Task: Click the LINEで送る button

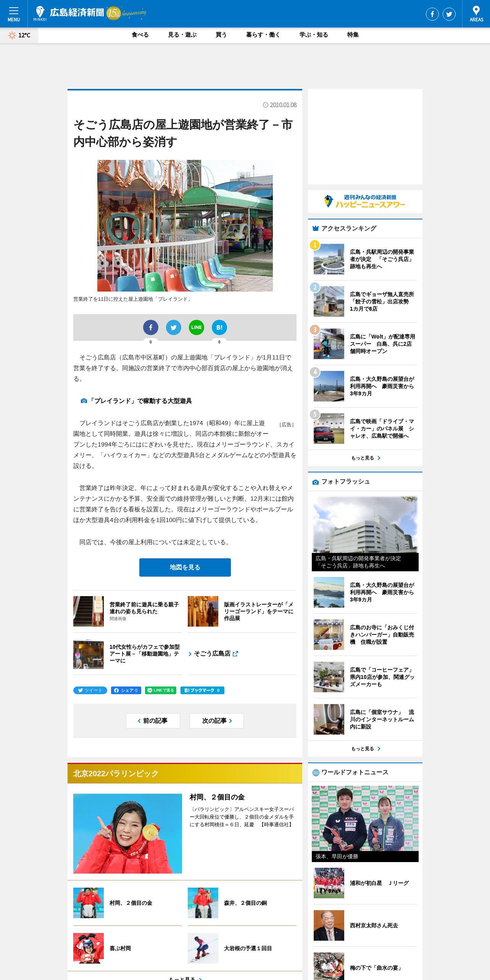Action: point(161,690)
